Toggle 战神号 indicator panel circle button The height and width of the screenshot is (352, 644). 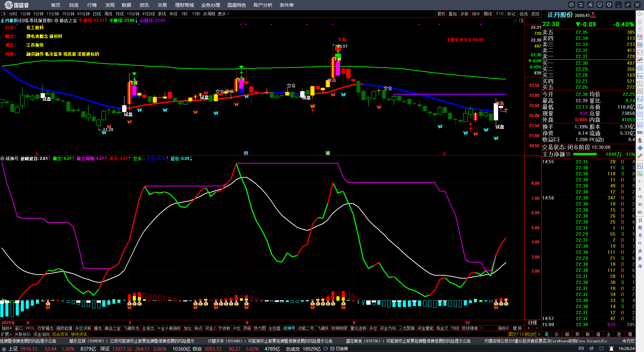(x=2, y=159)
